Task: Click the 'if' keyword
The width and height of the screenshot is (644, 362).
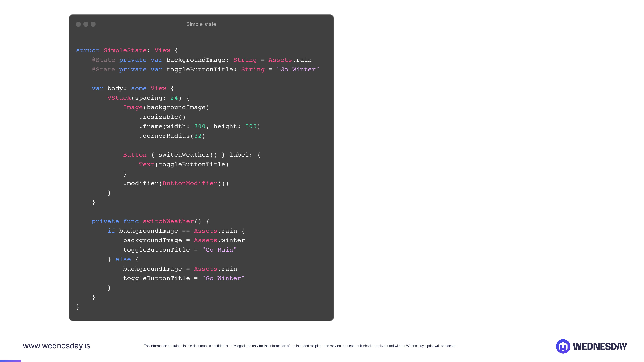Action: pyautogui.click(x=111, y=231)
